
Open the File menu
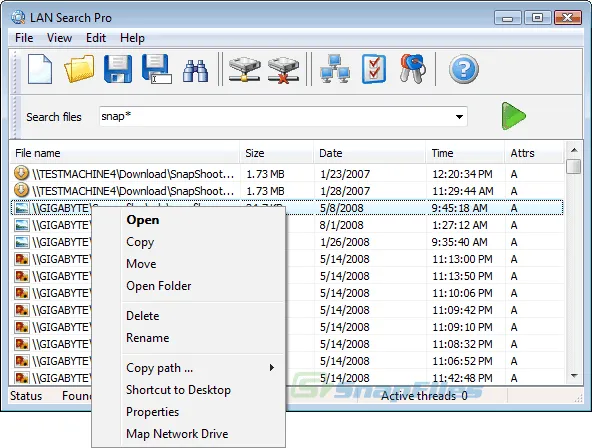tap(24, 38)
